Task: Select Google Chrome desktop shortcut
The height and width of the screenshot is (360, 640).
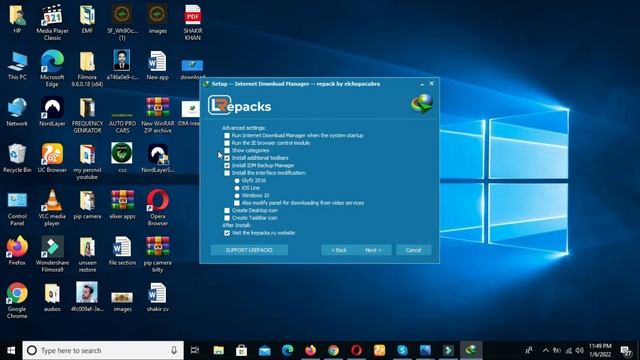Action: click(x=17, y=301)
